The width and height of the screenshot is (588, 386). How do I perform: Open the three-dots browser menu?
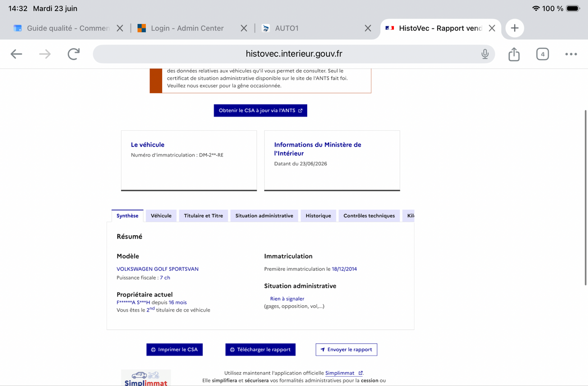[x=571, y=54]
